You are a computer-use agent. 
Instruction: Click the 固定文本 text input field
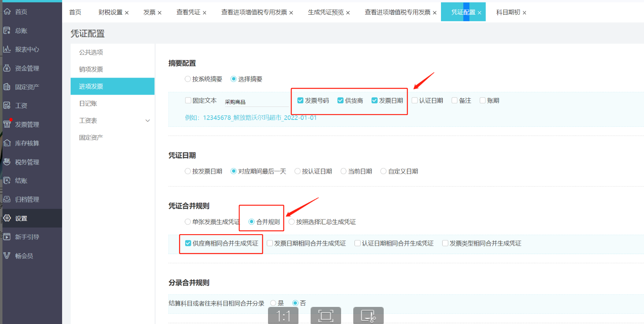click(256, 102)
